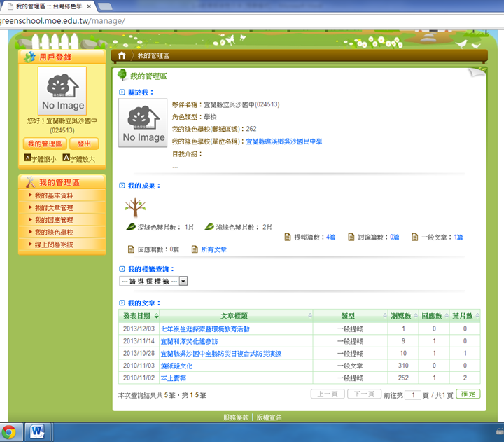
Task: Click the font shrink 字體縮小 icon
Action: tap(27, 158)
